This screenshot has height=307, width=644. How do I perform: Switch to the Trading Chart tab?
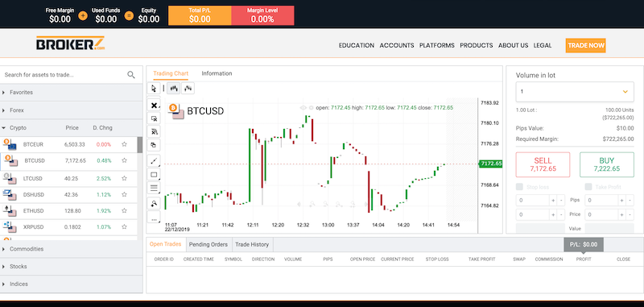[x=171, y=73]
